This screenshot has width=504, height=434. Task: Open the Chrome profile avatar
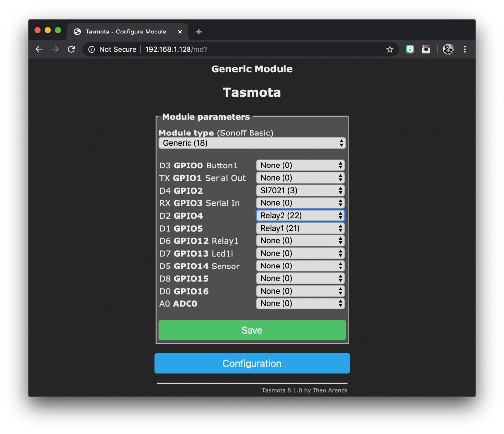pos(448,49)
